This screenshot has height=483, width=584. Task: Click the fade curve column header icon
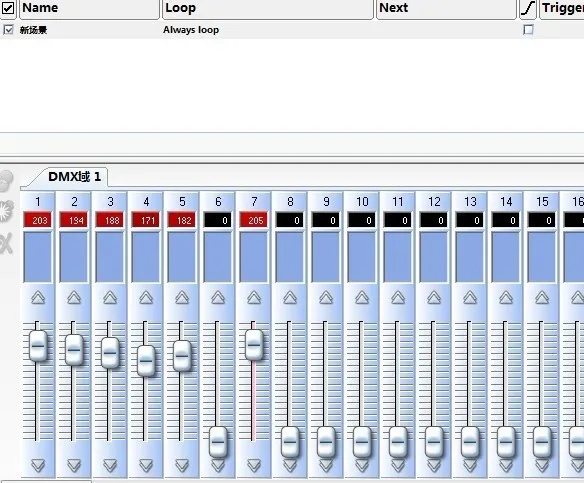pos(528,8)
